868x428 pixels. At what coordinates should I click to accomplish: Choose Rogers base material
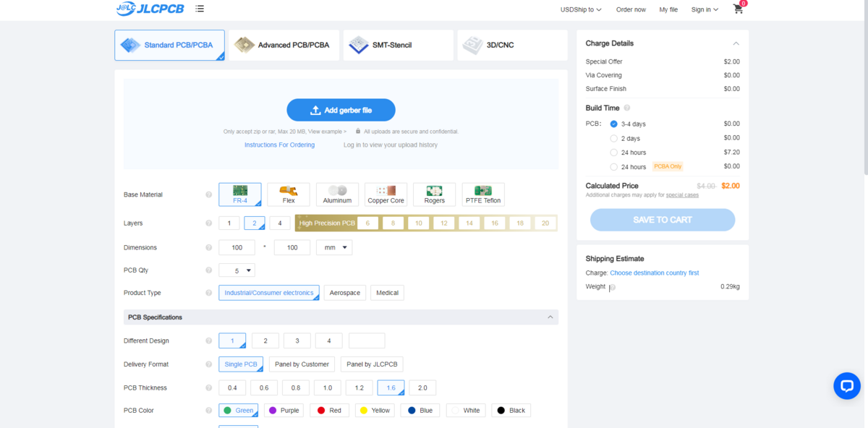click(434, 194)
